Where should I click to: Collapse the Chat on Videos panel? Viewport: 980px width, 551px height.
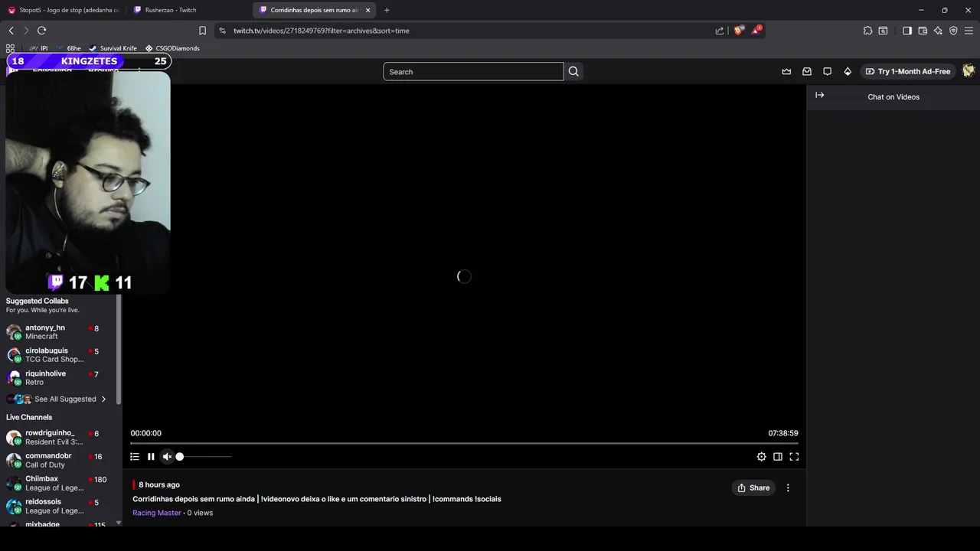point(820,96)
